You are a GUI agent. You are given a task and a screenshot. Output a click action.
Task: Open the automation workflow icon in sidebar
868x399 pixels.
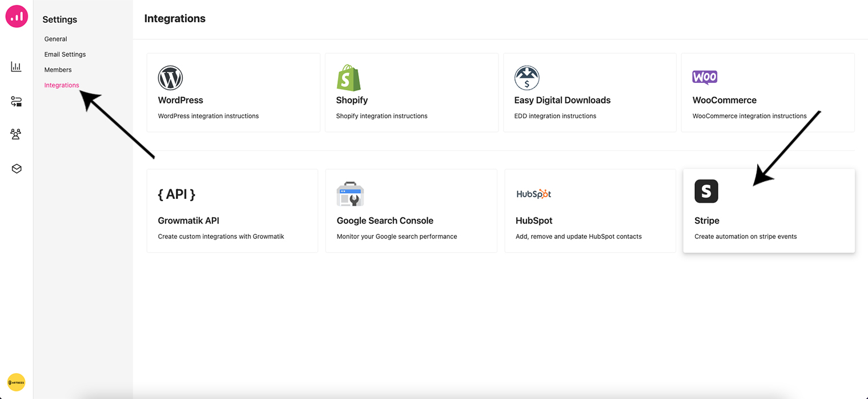point(16,102)
